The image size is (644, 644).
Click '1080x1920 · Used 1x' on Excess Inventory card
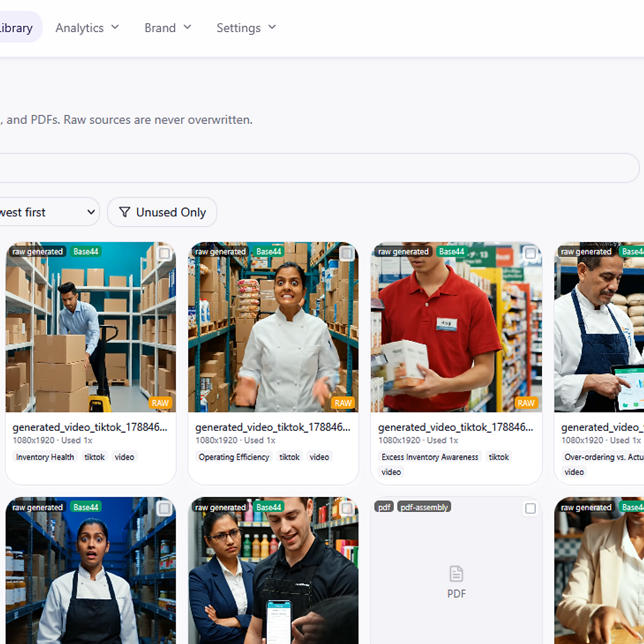[x=418, y=440]
